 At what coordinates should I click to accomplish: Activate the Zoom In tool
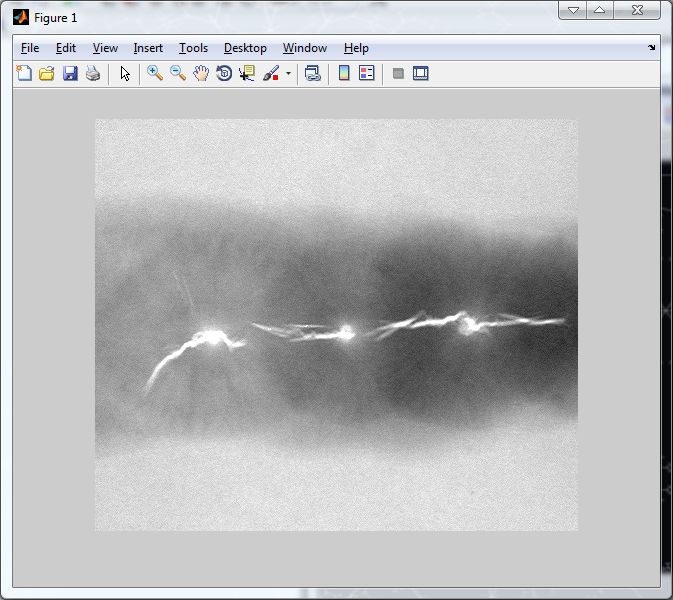tap(155, 73)
